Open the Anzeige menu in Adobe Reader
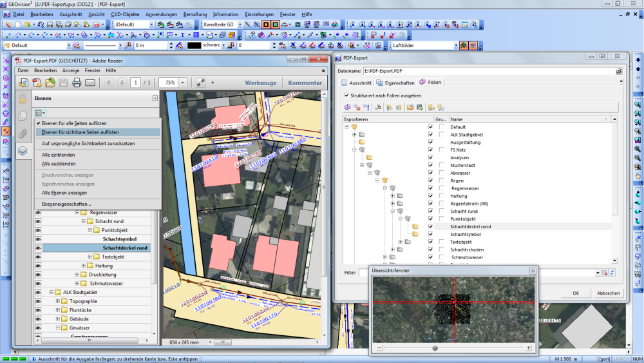The image size is (644, 363). 71,71
